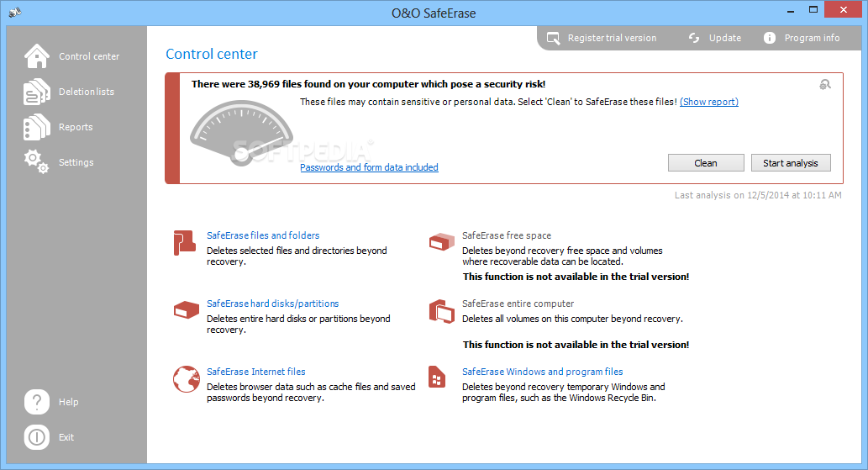Click the Control center page heading
The height and width of the screenshot is (470, 868).
[x=212, y=54]
